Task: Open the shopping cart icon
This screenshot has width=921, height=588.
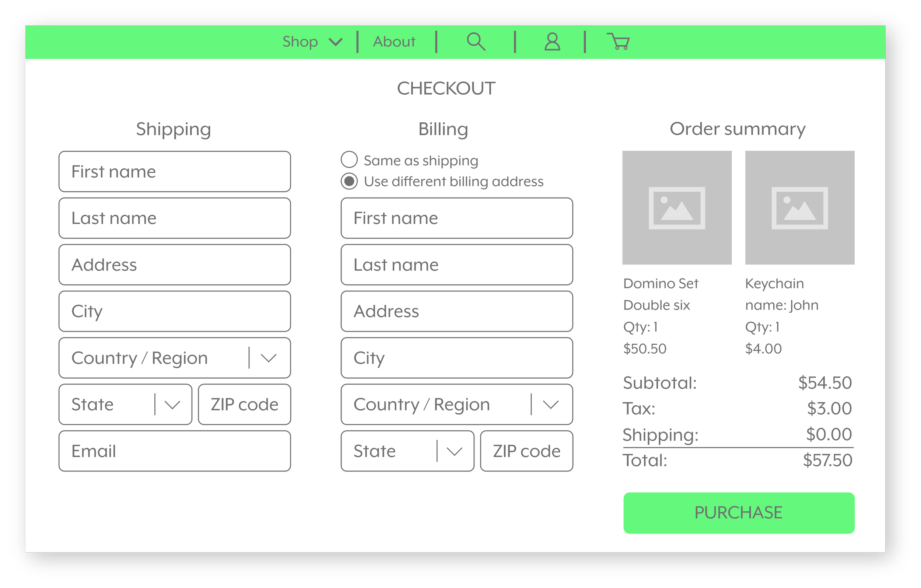Action: 618,42
